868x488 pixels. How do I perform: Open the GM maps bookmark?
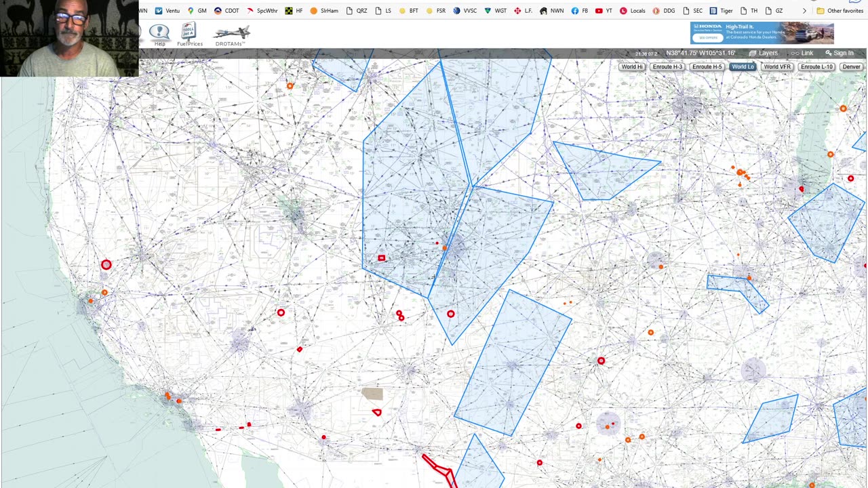point(197,11)
